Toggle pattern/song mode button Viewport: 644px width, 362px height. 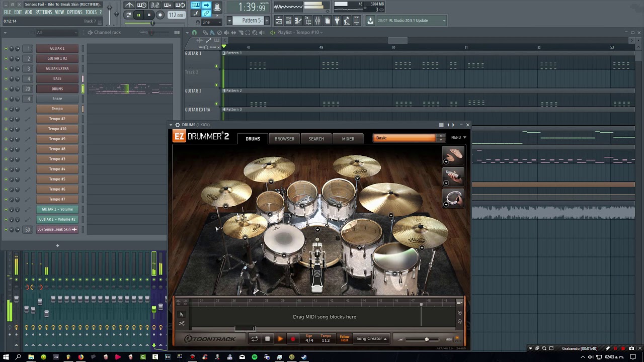pos(128,15)
